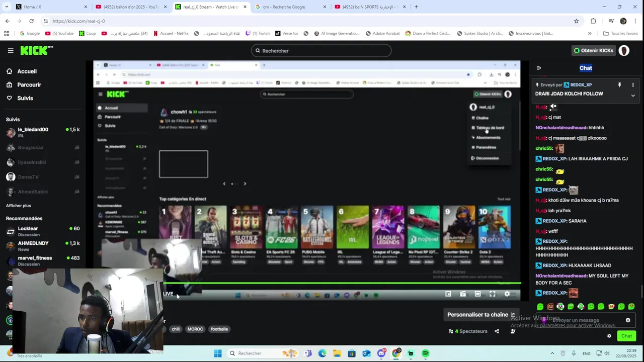Open the cast icon on player

click(x=463, y=294)
